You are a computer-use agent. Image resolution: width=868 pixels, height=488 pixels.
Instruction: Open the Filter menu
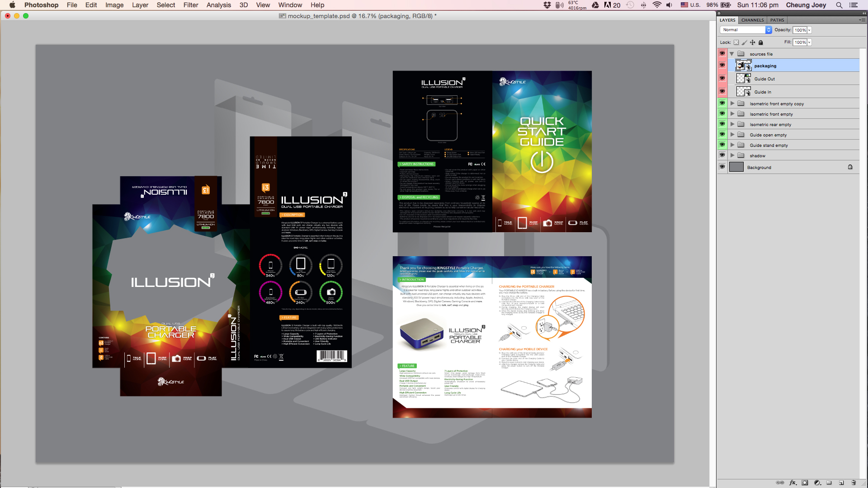(191, 5)
